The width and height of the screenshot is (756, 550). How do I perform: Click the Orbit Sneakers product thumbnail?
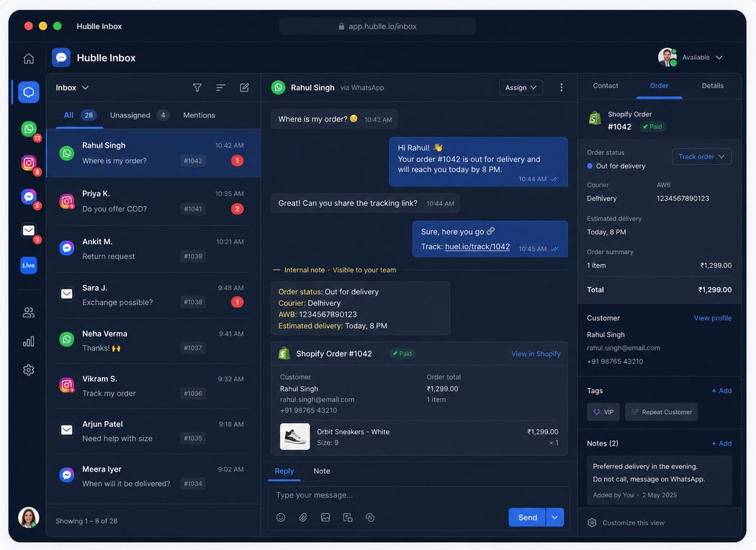click(x=295, y=436)
